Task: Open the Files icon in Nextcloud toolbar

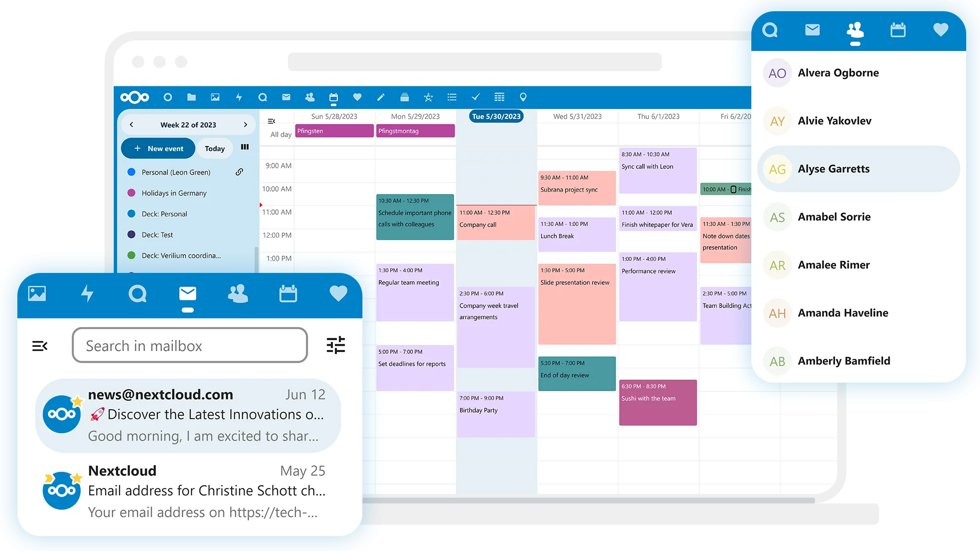Action: tap(192, 99)
